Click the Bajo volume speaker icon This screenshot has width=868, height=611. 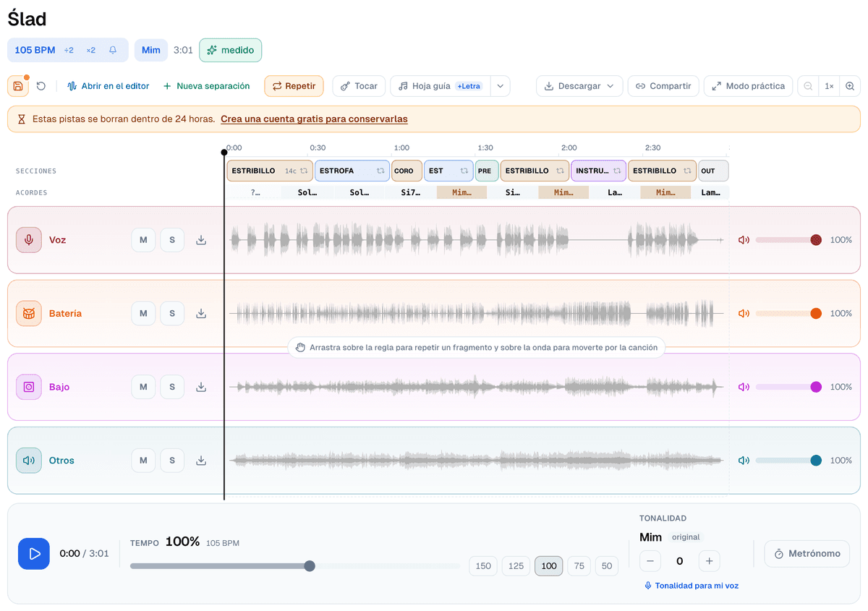[x=744, y=387]
